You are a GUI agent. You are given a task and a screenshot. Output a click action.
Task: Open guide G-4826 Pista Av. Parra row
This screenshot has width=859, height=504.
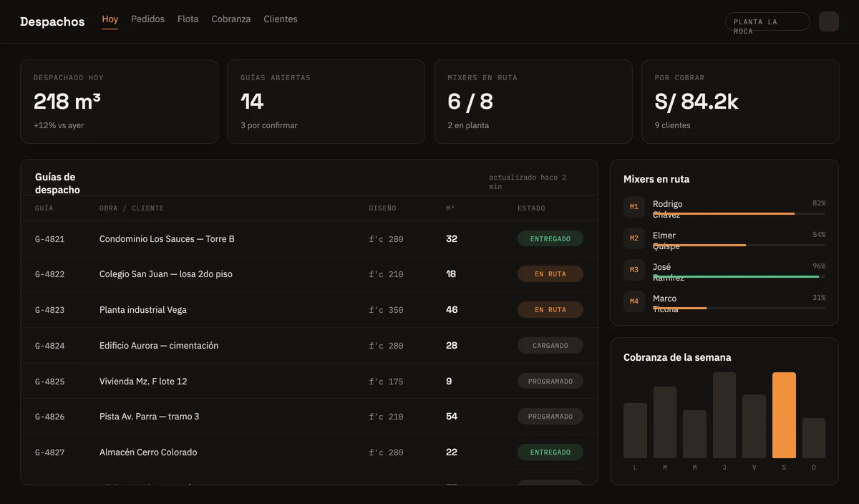point(309,417)
